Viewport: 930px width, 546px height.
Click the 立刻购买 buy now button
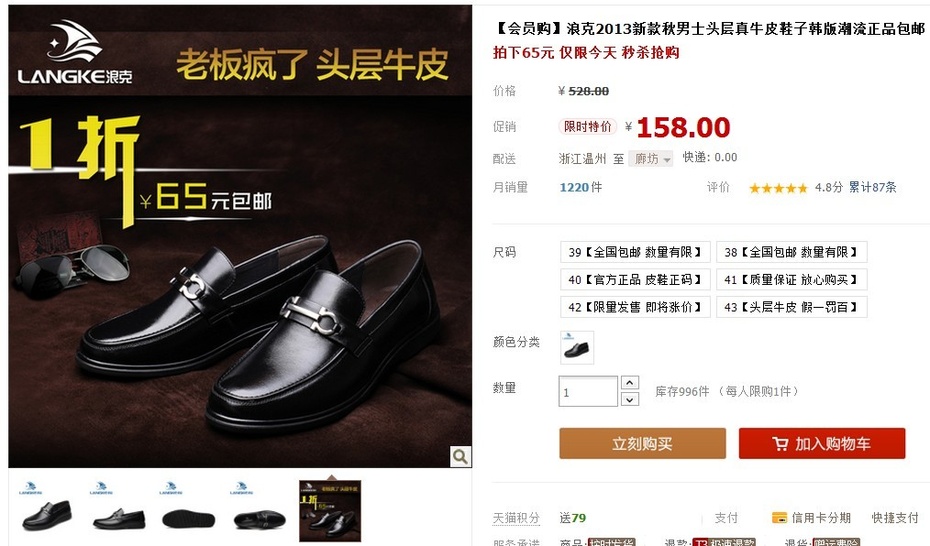[x=642, y=443]
